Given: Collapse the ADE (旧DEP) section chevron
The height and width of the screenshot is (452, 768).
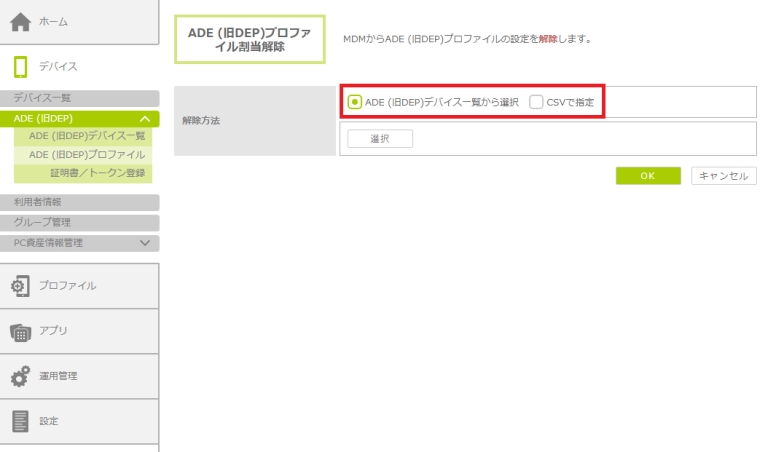Looking at the screenshot, I should pos(144,119).
